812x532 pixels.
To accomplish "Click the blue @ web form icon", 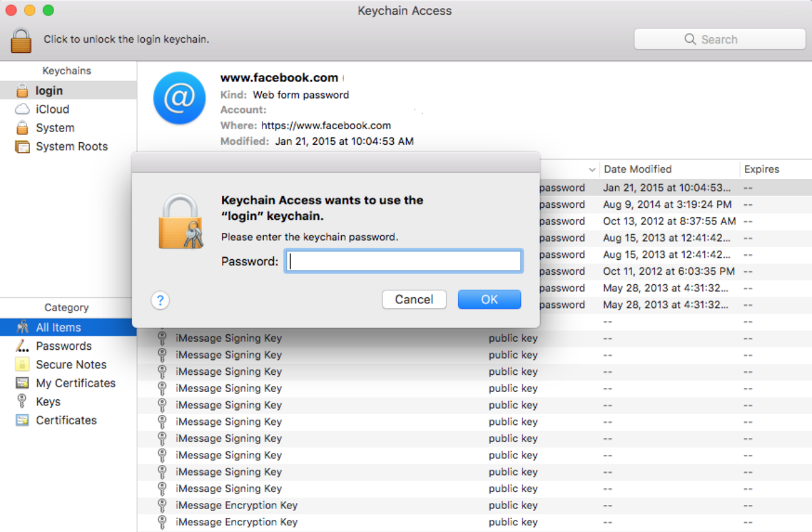I will (x=179, y=98).
